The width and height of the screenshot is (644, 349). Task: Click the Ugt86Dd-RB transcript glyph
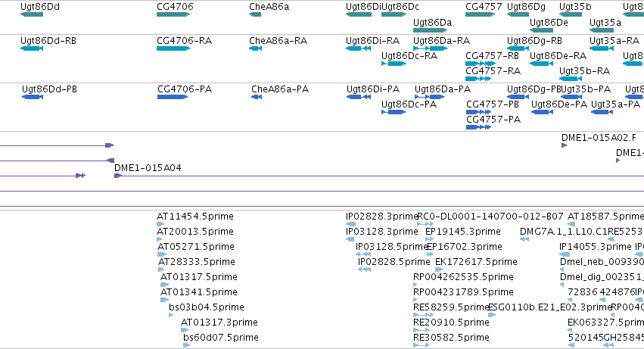(x=32, y=48)
